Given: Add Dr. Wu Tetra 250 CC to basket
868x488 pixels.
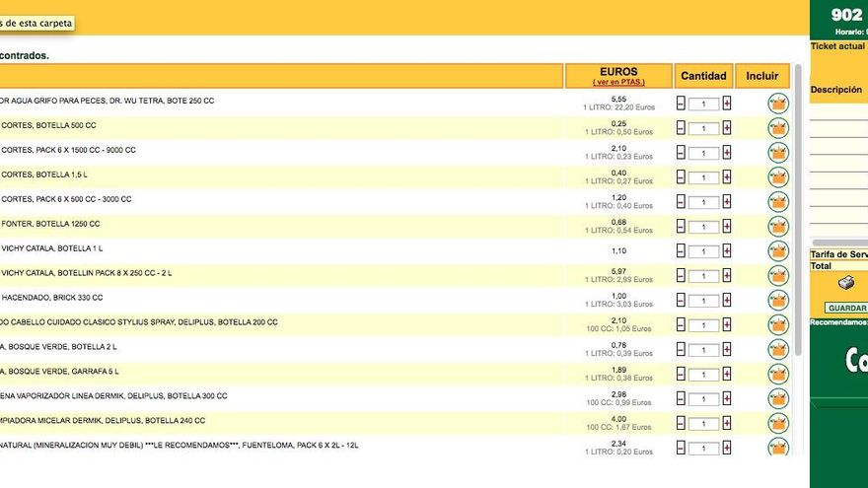Looking at the screenshot, I should [x=778, y=104].
